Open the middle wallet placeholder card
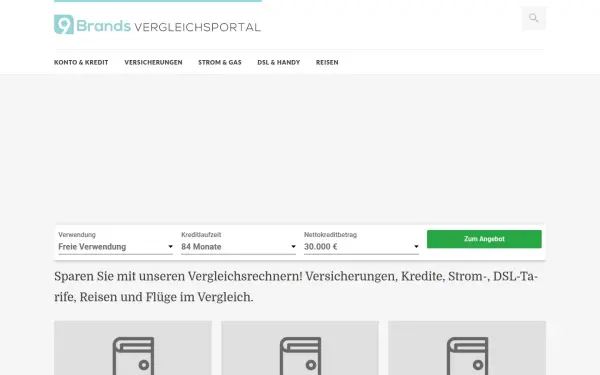This screenshot has width=600, height=375. [300, 348]
